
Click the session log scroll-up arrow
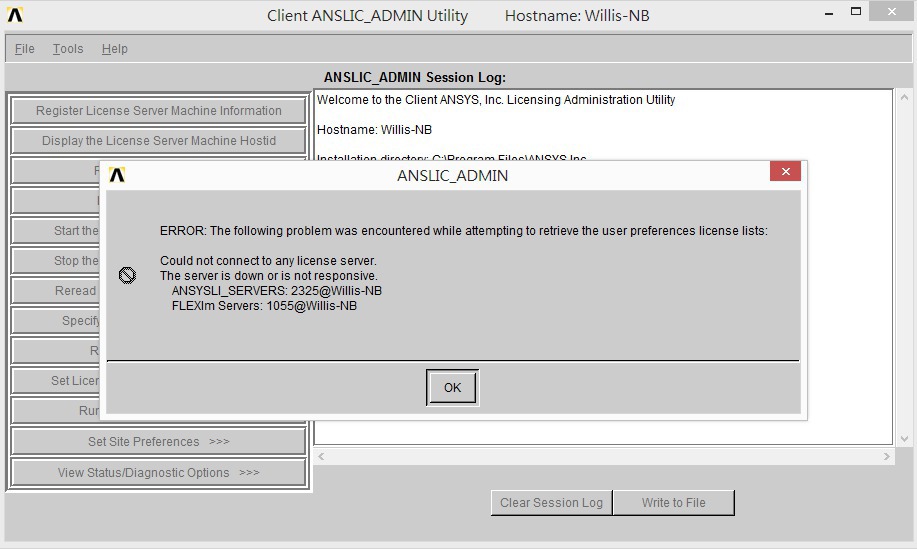(904, 98)
